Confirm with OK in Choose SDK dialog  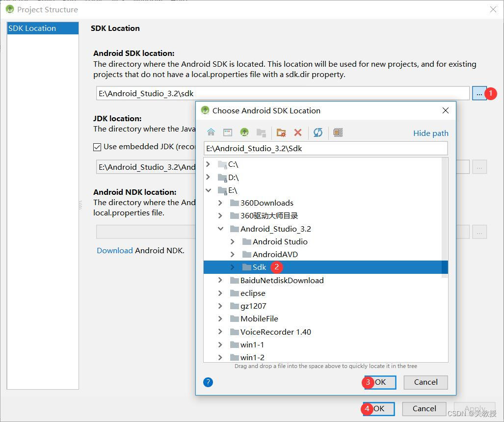[380, 382]
